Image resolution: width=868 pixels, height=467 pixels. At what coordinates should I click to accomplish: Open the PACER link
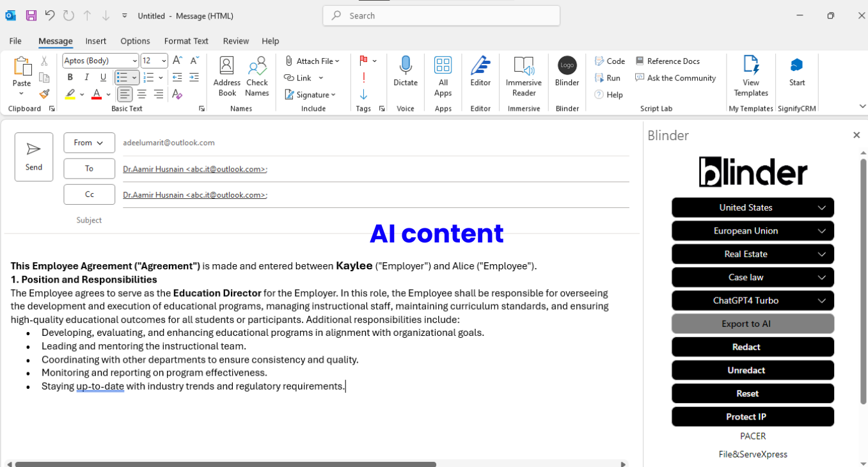(753, 436)
